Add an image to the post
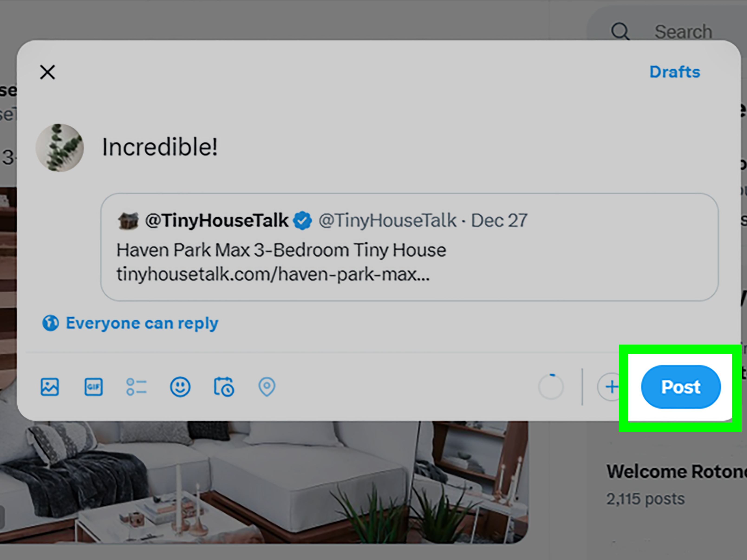Screen dimensions: 747x560 50,387
